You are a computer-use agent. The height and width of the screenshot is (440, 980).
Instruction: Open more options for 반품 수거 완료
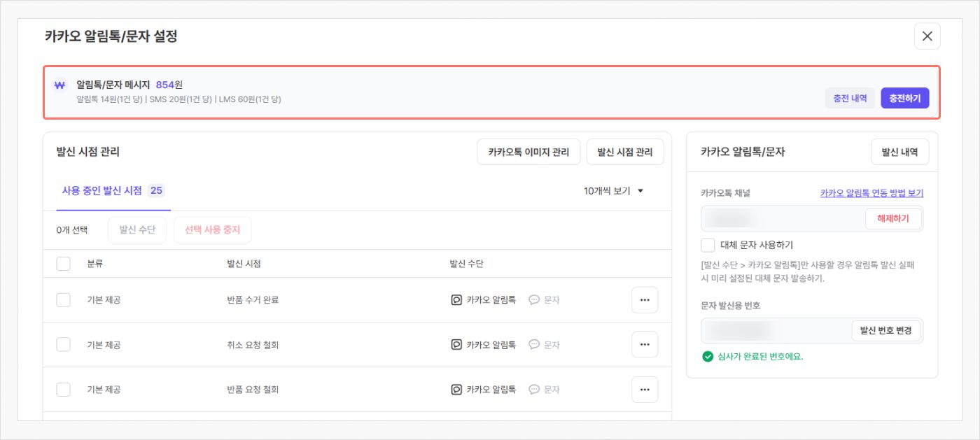click(644, 300)
